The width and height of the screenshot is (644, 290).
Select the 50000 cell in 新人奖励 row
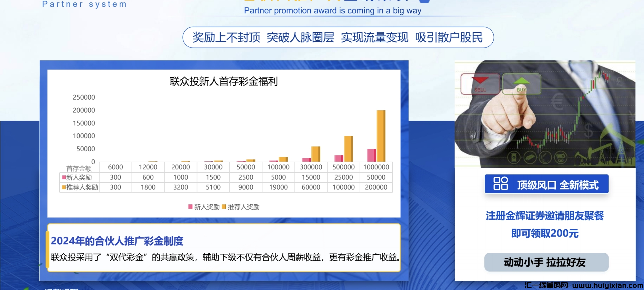point(376,177)
